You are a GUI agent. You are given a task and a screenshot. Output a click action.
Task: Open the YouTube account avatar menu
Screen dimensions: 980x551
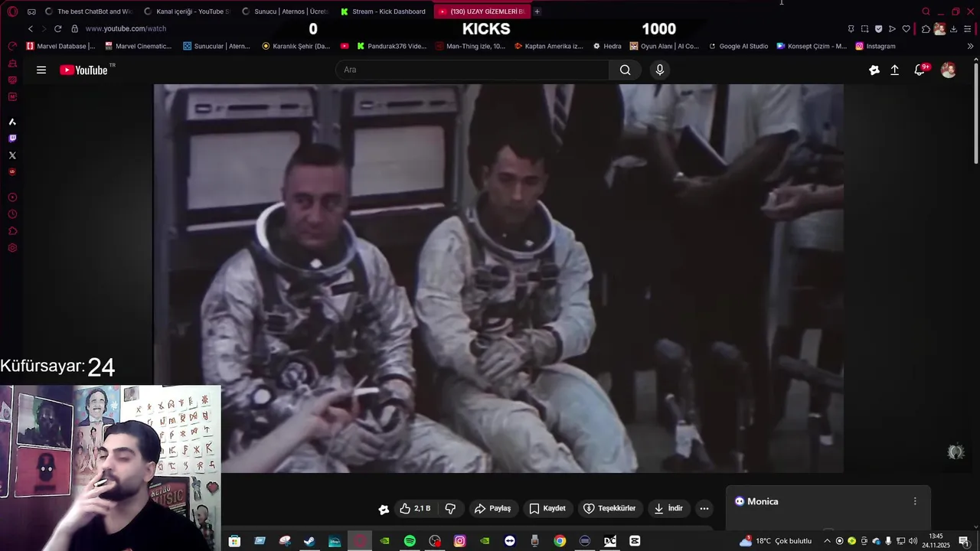coord(948,70)
